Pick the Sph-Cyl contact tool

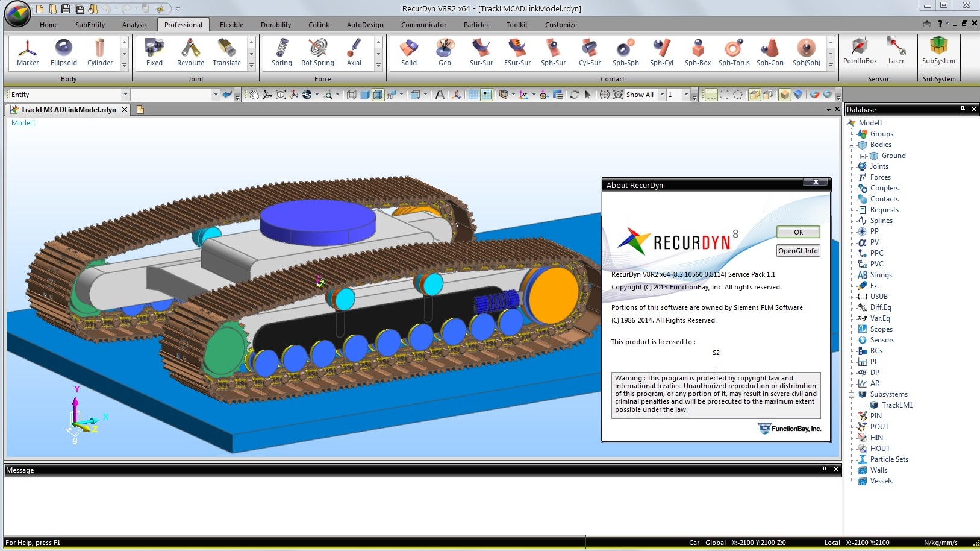tap(661, 52)
